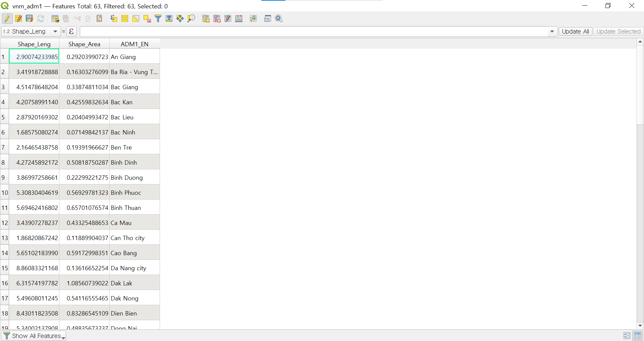The image size is (644, 341).
Task: Click the Dak Nong cell
Action: (x=135, y=298)
